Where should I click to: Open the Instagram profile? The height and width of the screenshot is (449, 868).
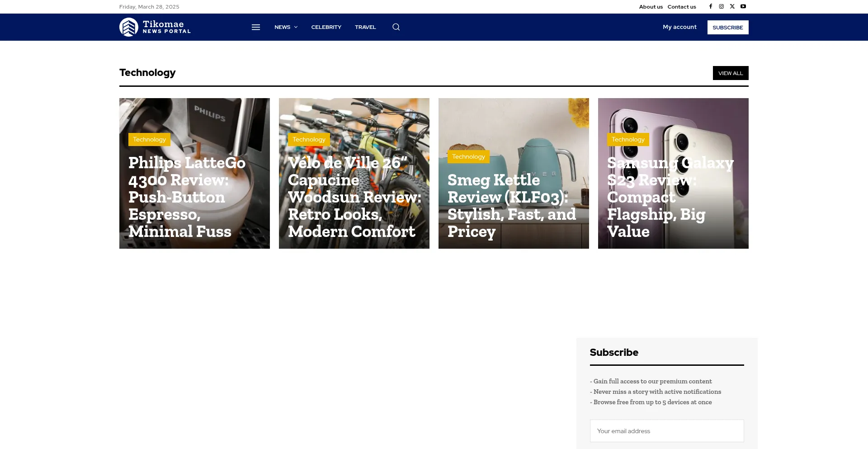click(x=721, y=6)
